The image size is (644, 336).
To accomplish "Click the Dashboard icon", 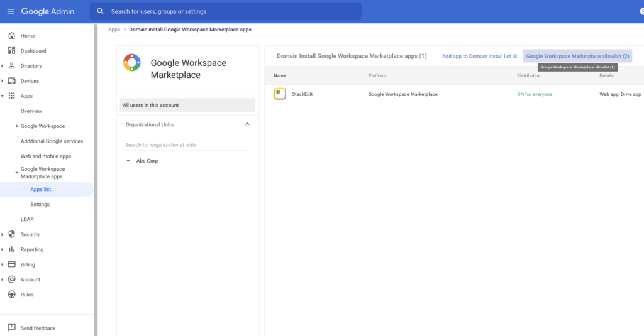I will pos(11,51).
